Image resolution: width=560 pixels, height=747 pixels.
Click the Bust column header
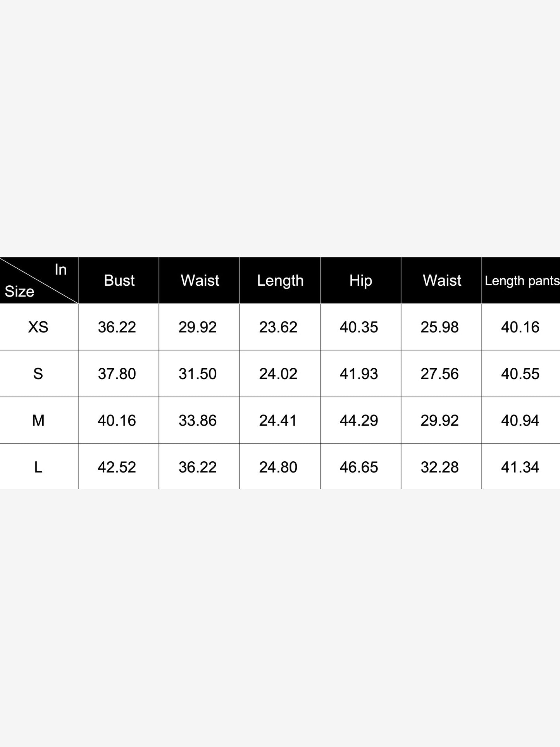click(x=119, y=280)
